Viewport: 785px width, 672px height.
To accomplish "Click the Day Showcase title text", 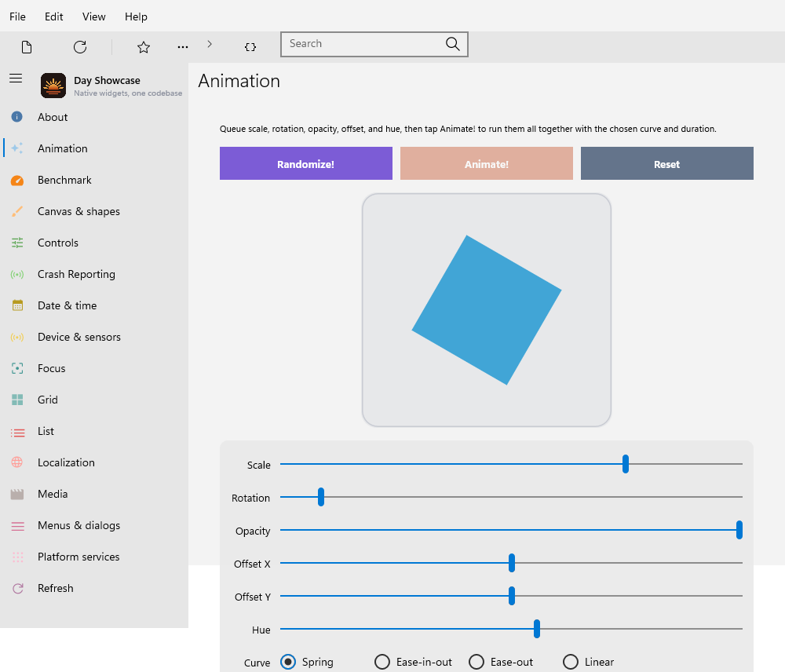I will (x=107, y=81).
